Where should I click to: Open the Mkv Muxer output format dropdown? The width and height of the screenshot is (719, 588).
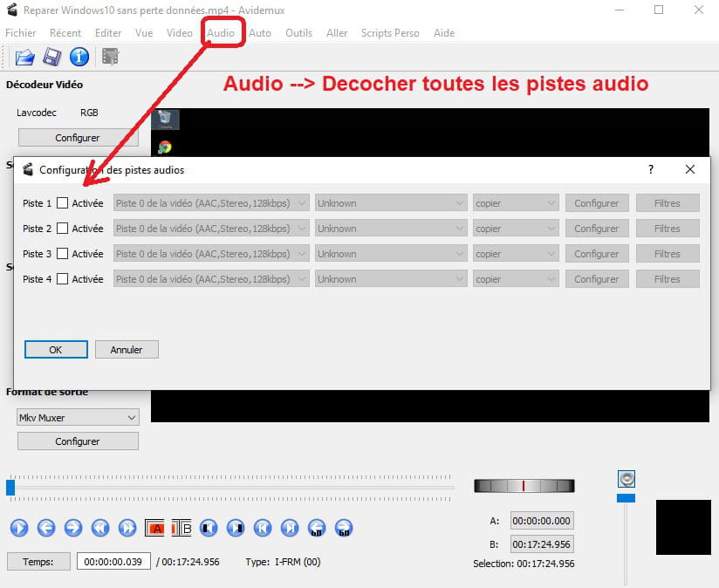(78, 418)
